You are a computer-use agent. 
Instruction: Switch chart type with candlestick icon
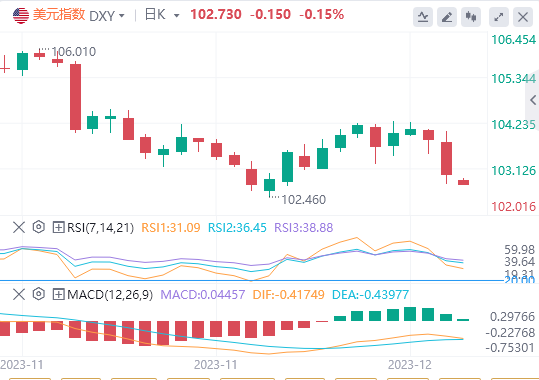click(x=471, y=17)
